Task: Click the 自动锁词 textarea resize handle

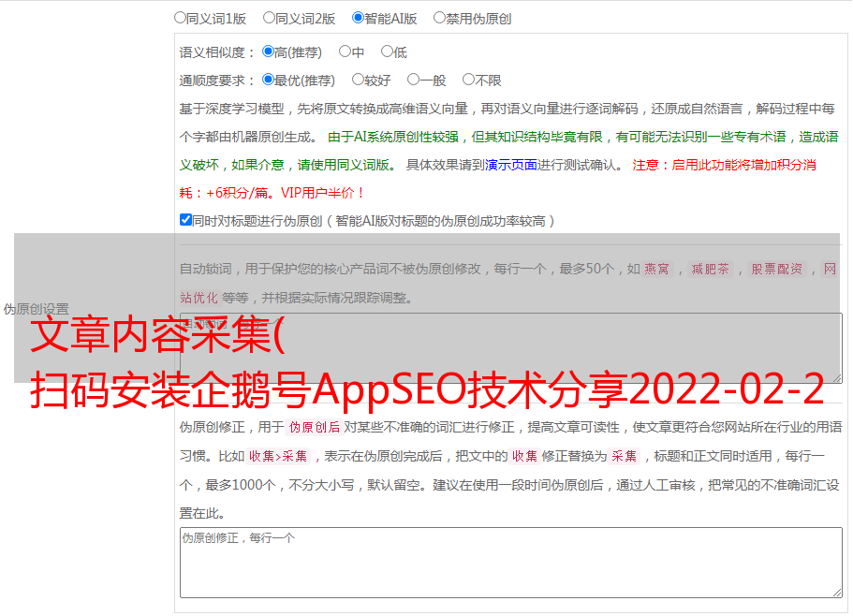Action: click(x=836, y=376)
